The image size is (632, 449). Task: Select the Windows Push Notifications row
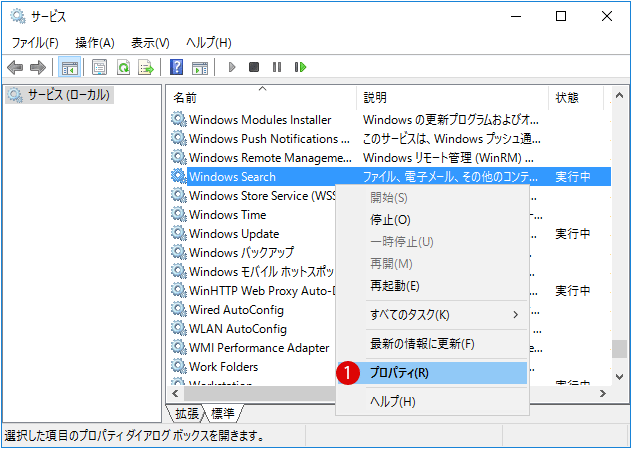point(390,138)
